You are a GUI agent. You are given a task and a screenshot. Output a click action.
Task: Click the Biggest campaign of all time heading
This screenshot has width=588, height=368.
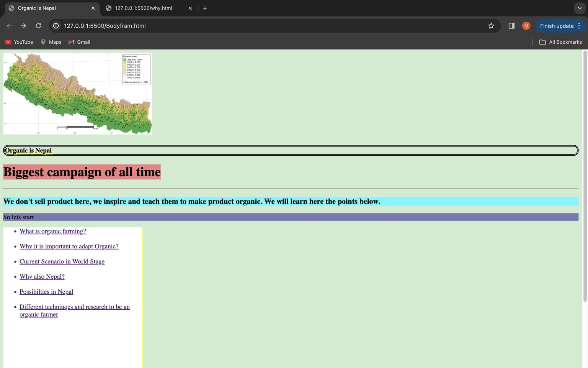tap(82, 172)
